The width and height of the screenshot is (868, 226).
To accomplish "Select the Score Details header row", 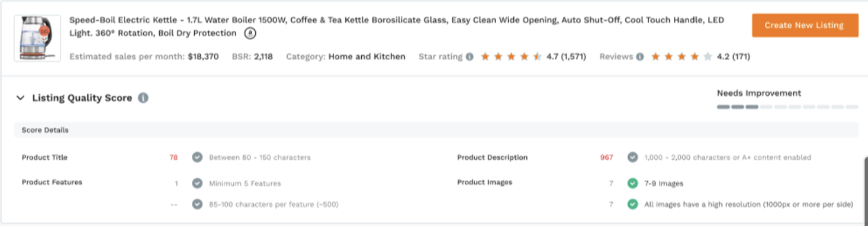I will (x=436, y=130).
